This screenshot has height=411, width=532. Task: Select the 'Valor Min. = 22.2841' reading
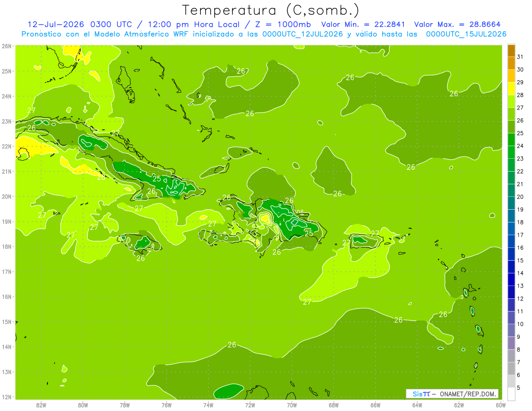(364, 24)
